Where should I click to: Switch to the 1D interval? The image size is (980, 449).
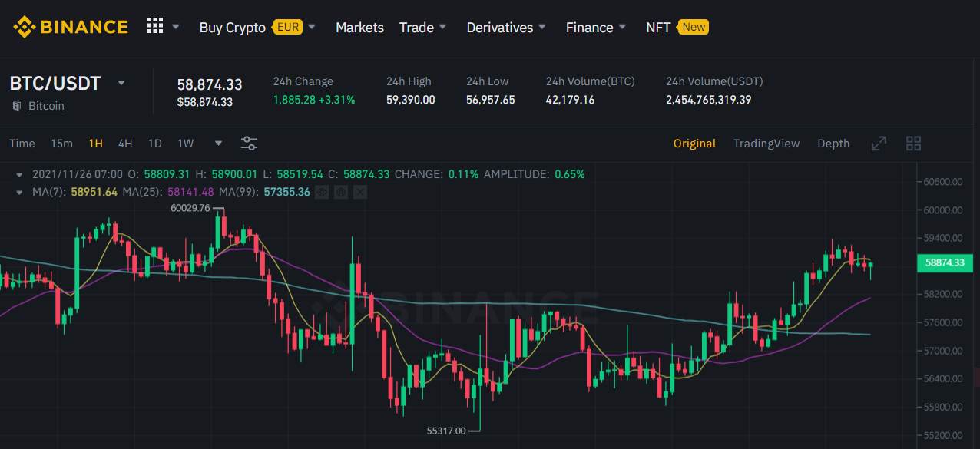point(154,144)
